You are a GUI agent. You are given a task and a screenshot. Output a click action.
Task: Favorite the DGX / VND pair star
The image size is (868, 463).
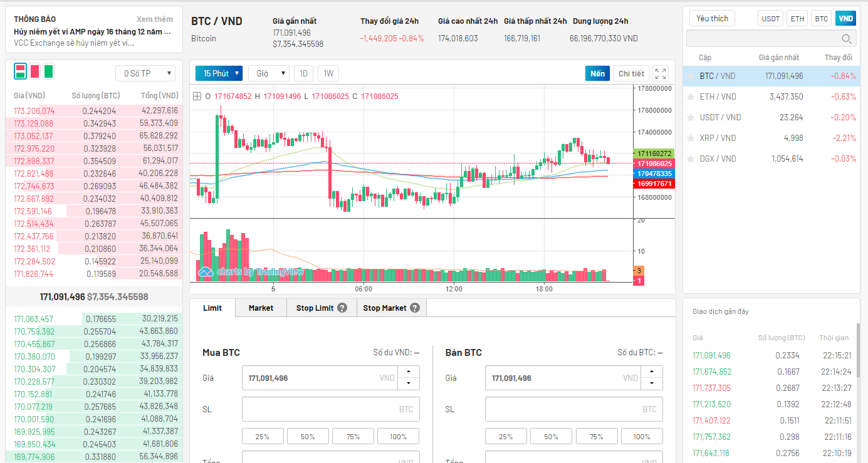pos(691,159)
